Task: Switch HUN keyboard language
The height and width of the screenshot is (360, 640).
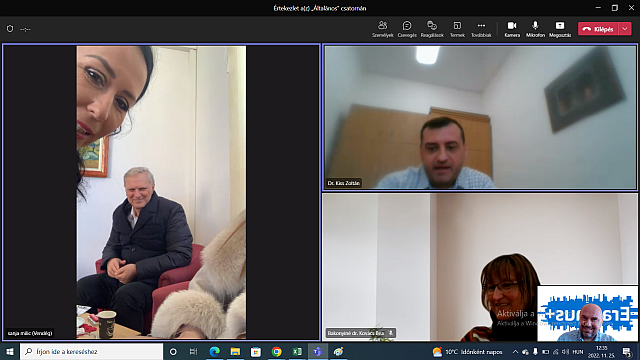Action: (578, 351)
